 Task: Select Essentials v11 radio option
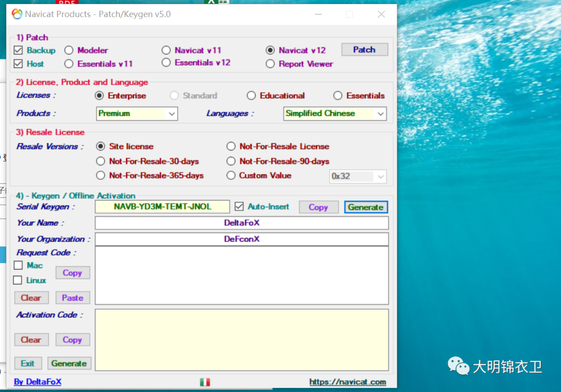click(69, 64)
